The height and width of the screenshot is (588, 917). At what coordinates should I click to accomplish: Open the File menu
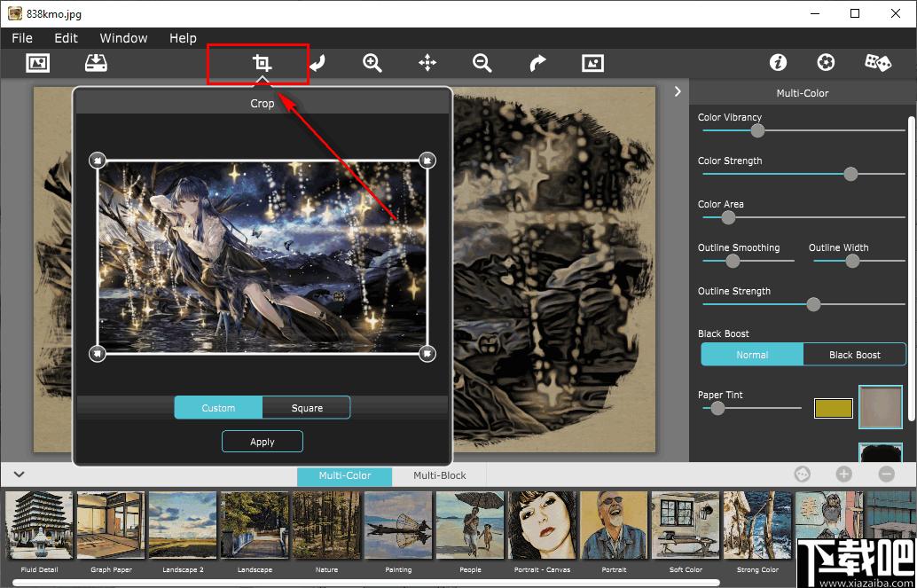22,38
